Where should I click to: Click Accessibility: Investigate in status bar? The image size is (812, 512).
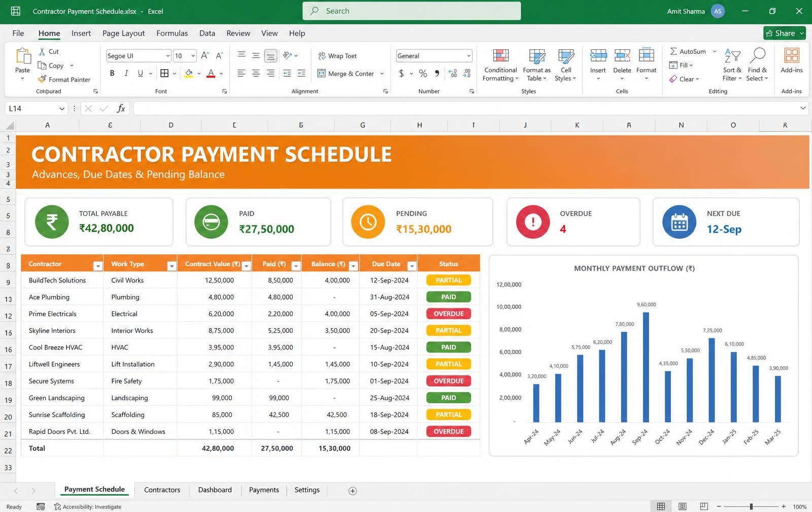coord(88,506)
